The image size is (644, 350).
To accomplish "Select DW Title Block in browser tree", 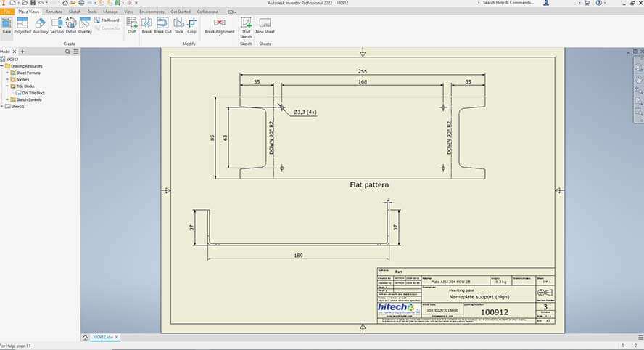I will pos(33,93).
